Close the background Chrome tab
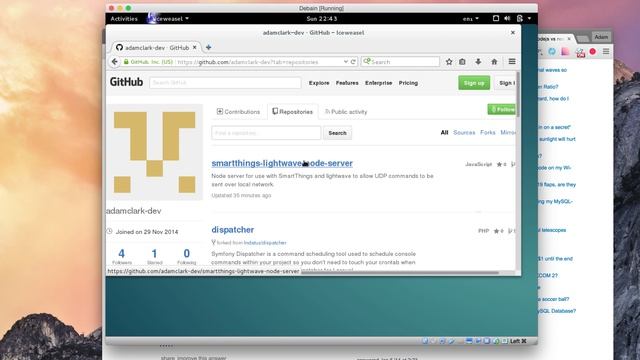This screenshot has width=640, height=360. pos(569,39)
